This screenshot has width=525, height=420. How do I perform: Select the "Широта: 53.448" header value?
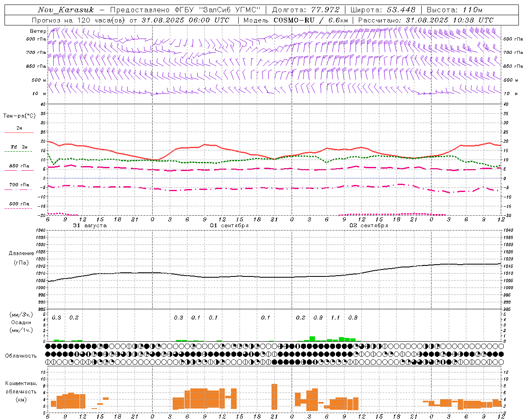(x=383, y=10)
